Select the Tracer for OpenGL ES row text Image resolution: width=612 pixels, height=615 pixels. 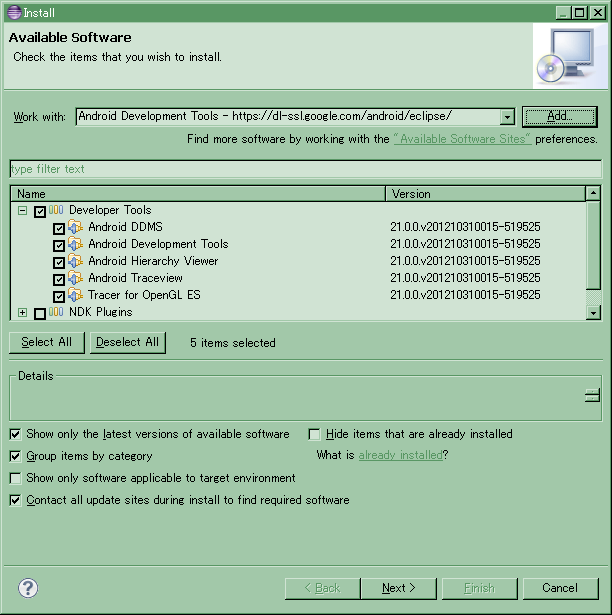144,295
